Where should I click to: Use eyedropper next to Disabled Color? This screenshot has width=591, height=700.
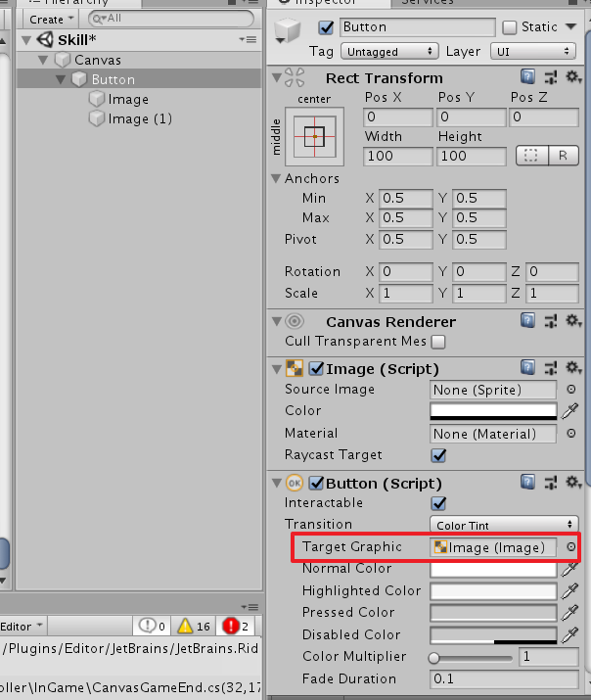[570, 634]
